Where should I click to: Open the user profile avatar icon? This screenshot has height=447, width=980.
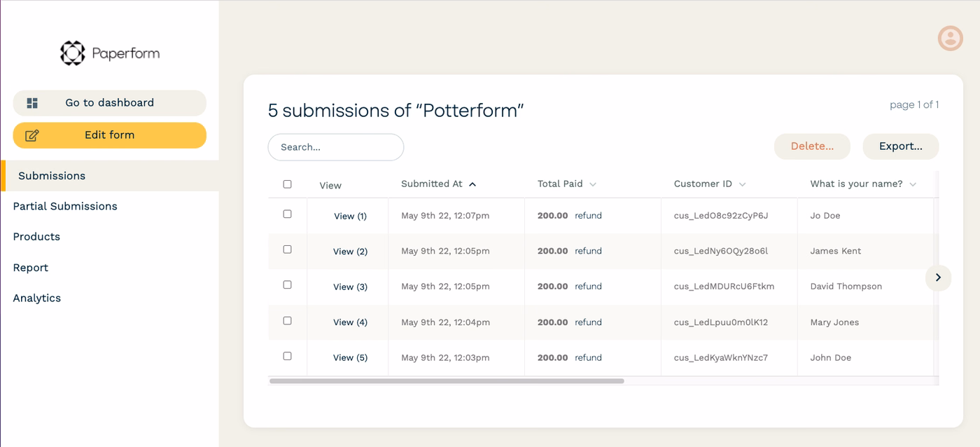[950, 38]
